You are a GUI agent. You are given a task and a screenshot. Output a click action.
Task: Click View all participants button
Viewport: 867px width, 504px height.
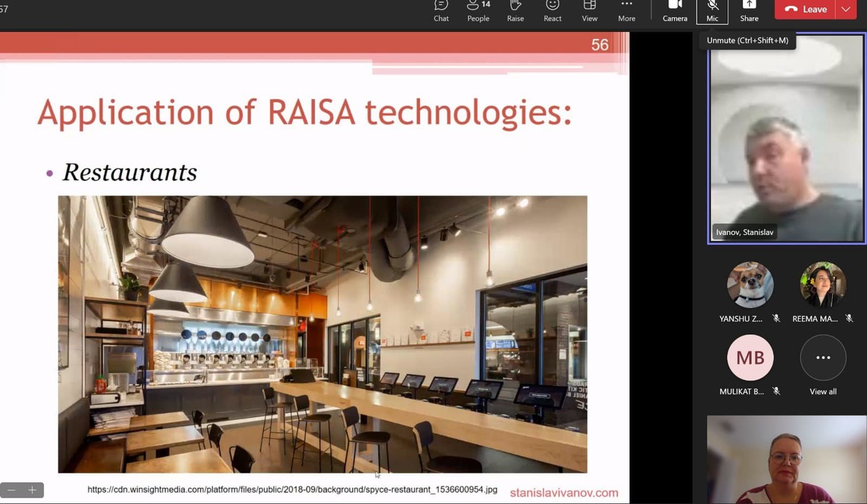pyautogui.click(x=823, y=358)
